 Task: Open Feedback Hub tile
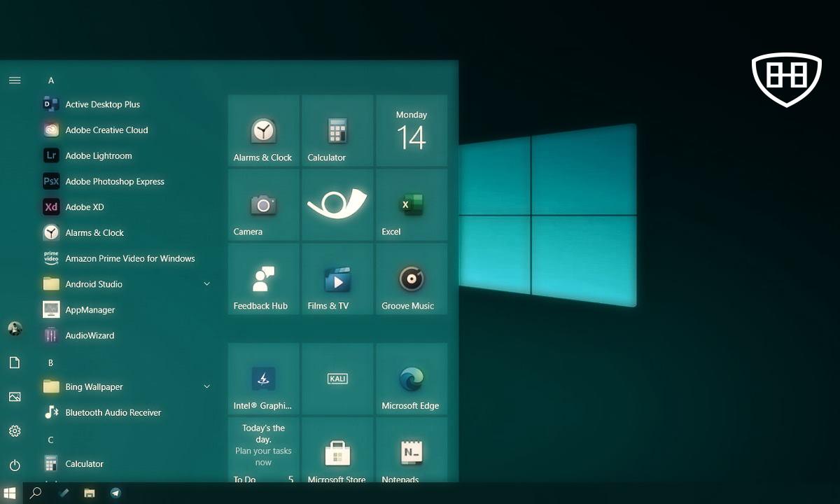tap(263, 279)
